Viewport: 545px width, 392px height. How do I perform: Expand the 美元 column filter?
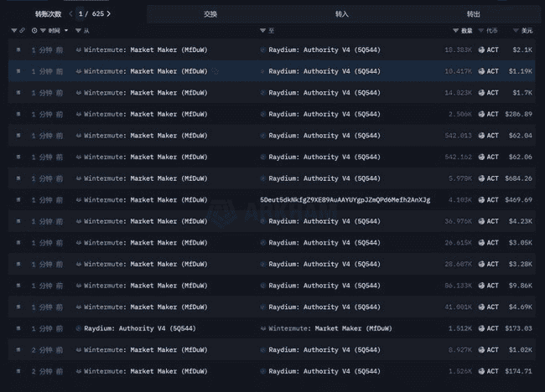click(514, 31)
